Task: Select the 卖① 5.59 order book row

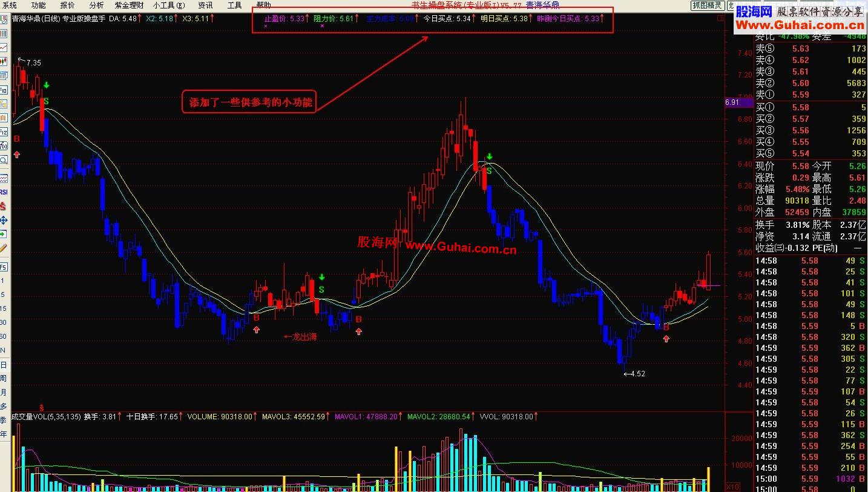Action: 811,95
